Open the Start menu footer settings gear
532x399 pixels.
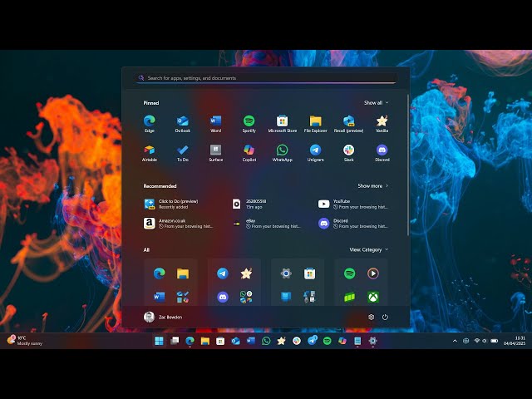[372, 317]
